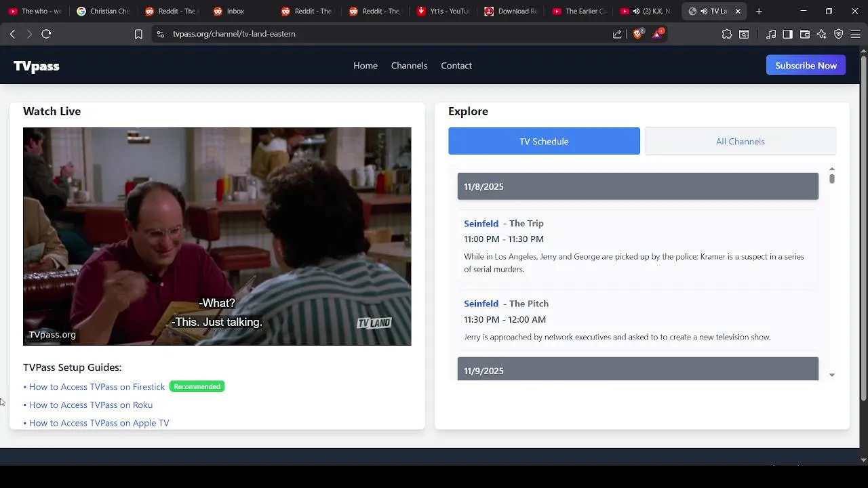868x488 pixels.
Task: Click the 'Watch Live' heading
Action: click(52, 111)
